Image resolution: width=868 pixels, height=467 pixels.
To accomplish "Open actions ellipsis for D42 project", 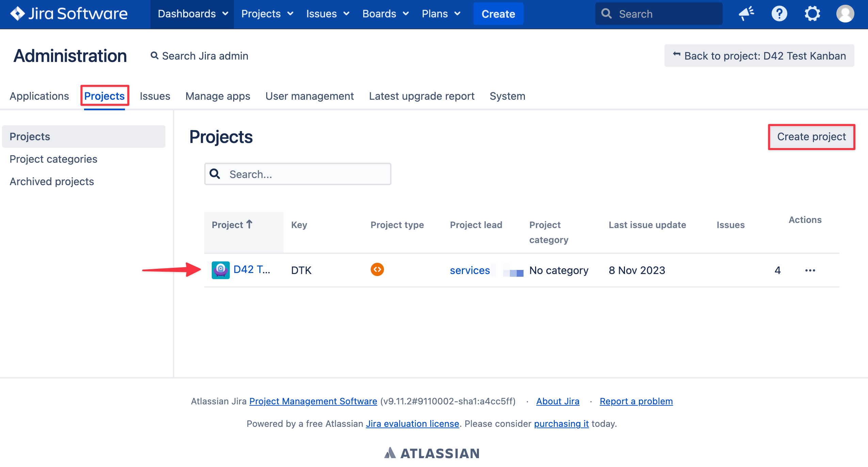I will point(810,270).
